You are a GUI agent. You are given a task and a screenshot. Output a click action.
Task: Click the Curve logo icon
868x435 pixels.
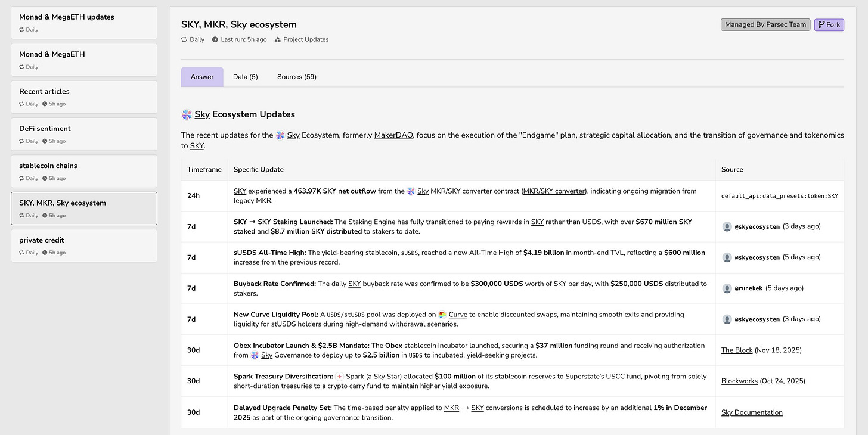click(x=442, y=315)
